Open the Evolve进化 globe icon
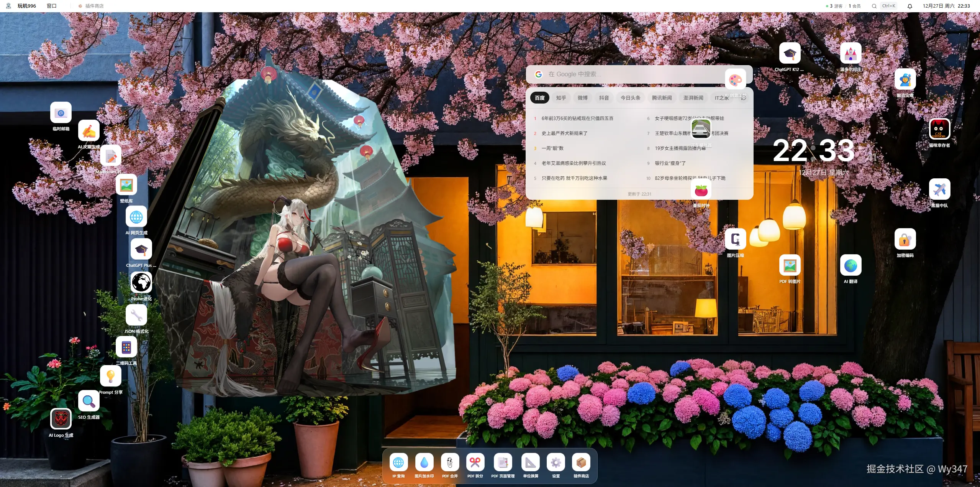The image size is (980, 487). (x=141, y=283)
